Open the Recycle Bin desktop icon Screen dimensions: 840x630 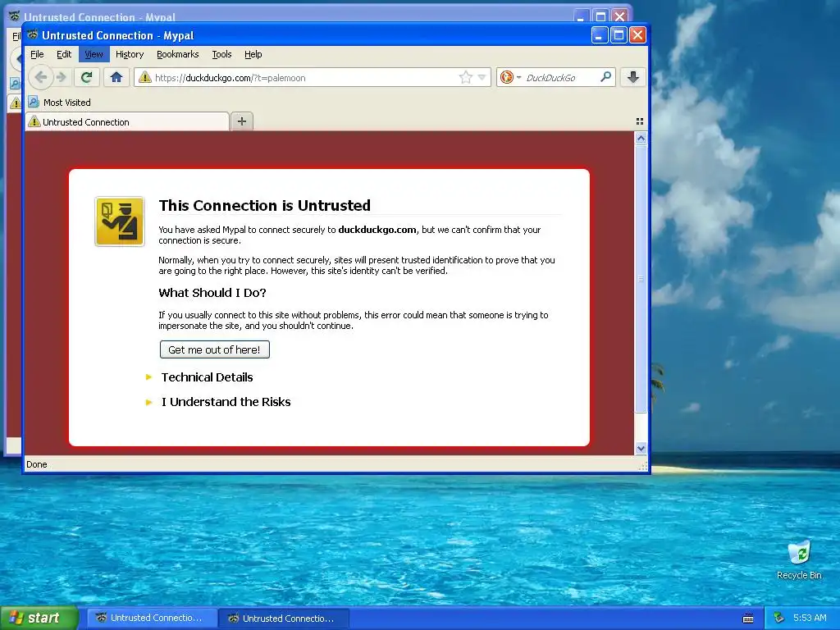pyautogui.click(x=799, y=560)
